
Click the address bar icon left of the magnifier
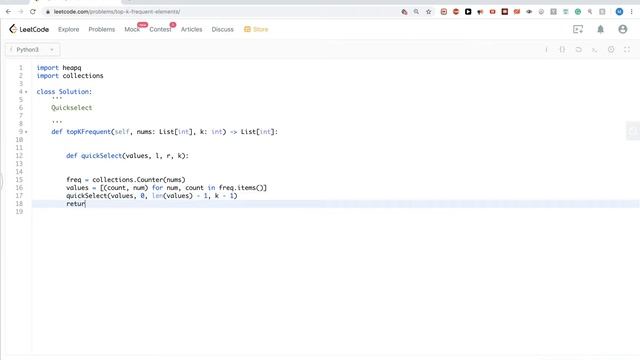click(x=404, y=12)
